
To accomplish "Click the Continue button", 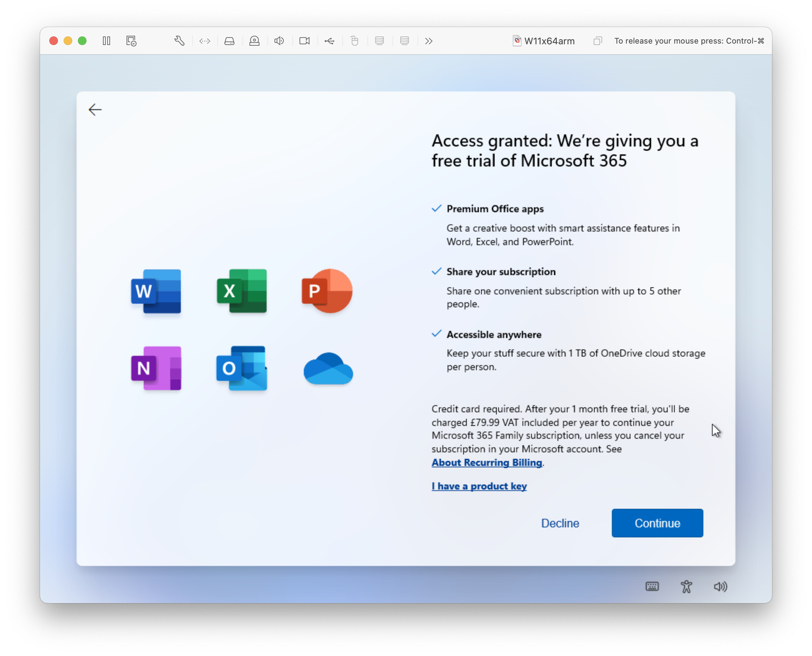I will tap(657, 523).
